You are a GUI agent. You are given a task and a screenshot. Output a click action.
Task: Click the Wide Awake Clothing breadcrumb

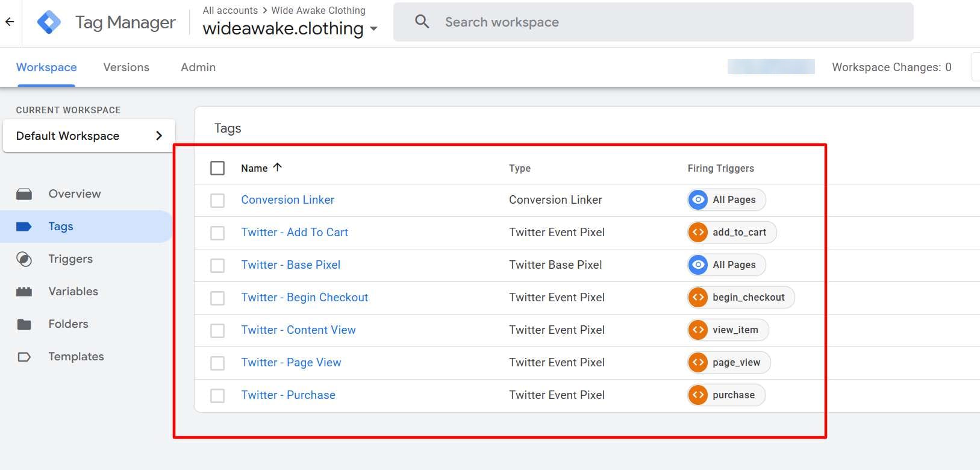pyautogui.click(x=319, y=10)
